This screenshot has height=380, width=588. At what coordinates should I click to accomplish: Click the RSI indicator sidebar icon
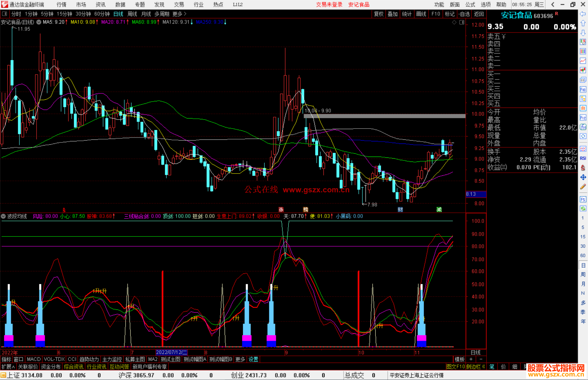tap(583, 158)
